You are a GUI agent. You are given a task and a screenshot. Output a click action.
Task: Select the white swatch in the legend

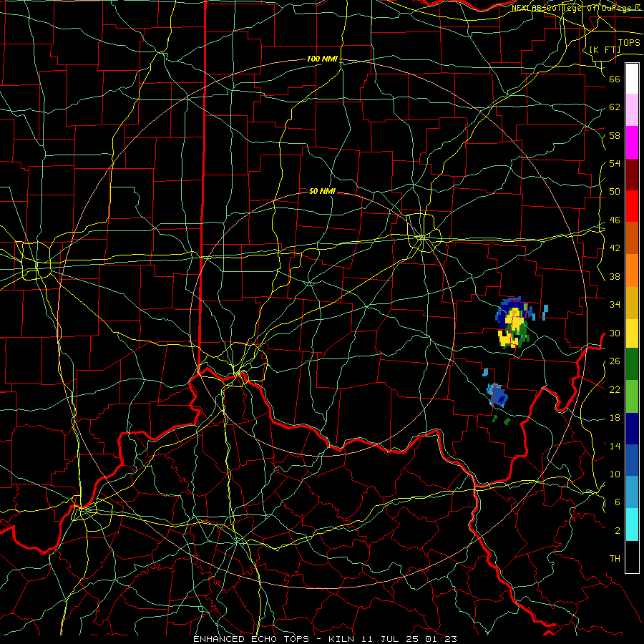pos(632,79)
